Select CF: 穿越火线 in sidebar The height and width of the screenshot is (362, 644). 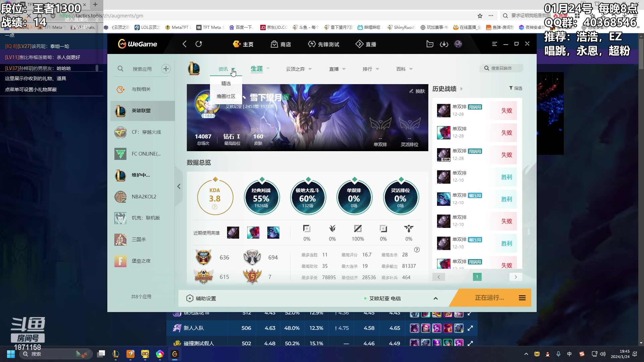click(x=143, y=132)
